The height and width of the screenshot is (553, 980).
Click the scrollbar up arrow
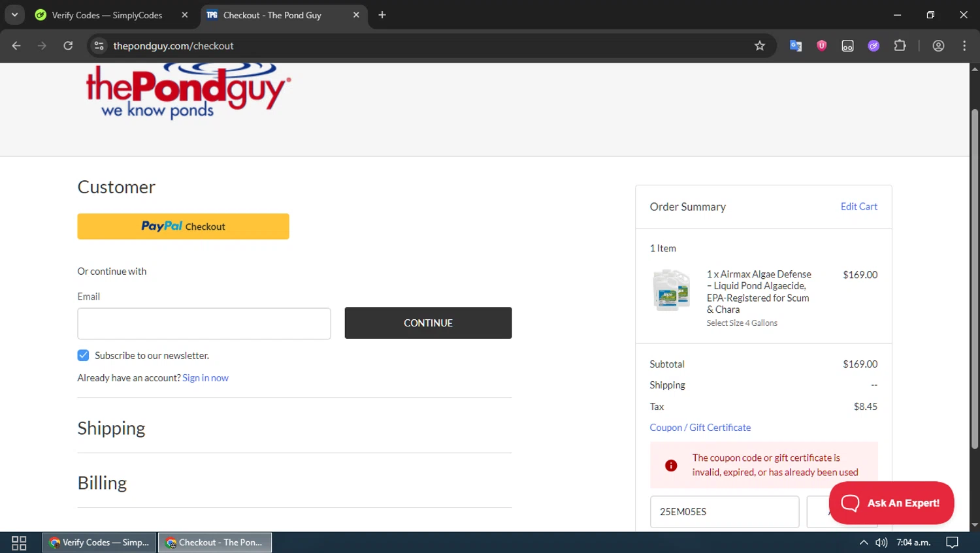pos(975,69)
